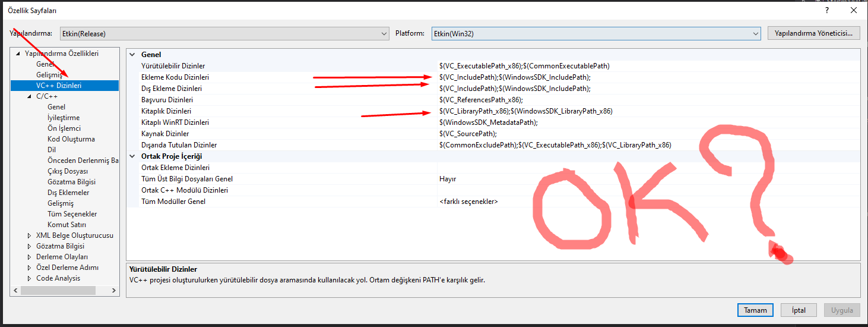Open Komut Satırı page
This screenshot has width=868, height=327.
click(66, 225)
